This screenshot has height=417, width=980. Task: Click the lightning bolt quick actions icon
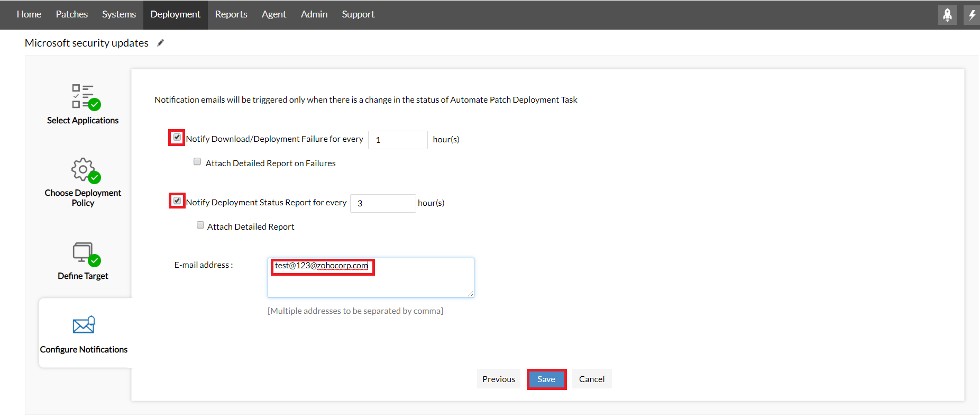click(x=972, y=15)
